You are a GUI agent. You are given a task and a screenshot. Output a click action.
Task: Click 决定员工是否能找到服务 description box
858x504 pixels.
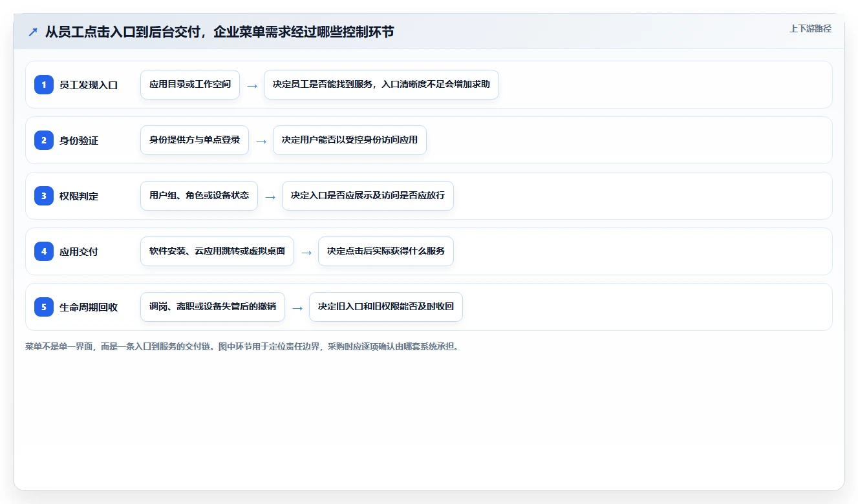[381, 85]
